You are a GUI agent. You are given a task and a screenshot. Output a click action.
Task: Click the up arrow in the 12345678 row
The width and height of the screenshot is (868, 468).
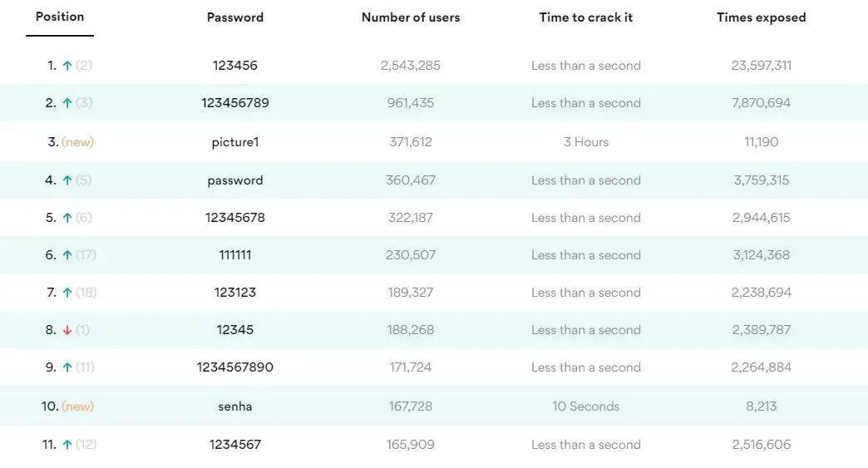[x=67, y=218]
